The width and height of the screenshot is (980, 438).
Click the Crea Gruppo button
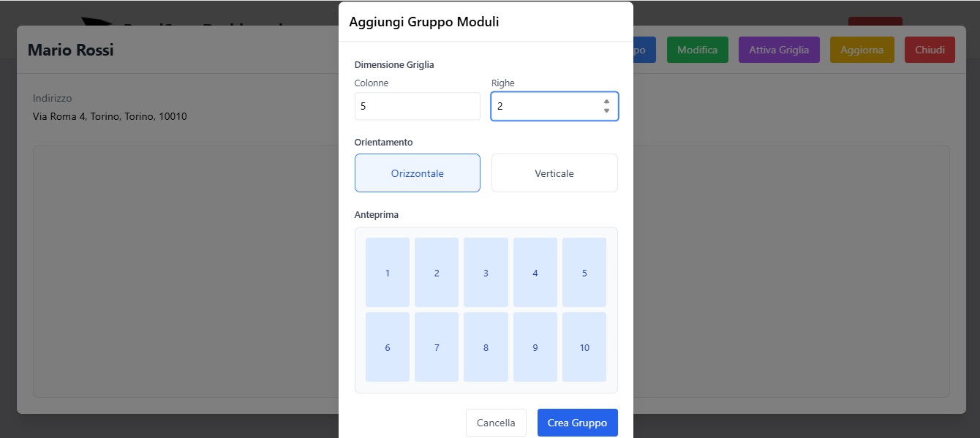tap(577, 422)
